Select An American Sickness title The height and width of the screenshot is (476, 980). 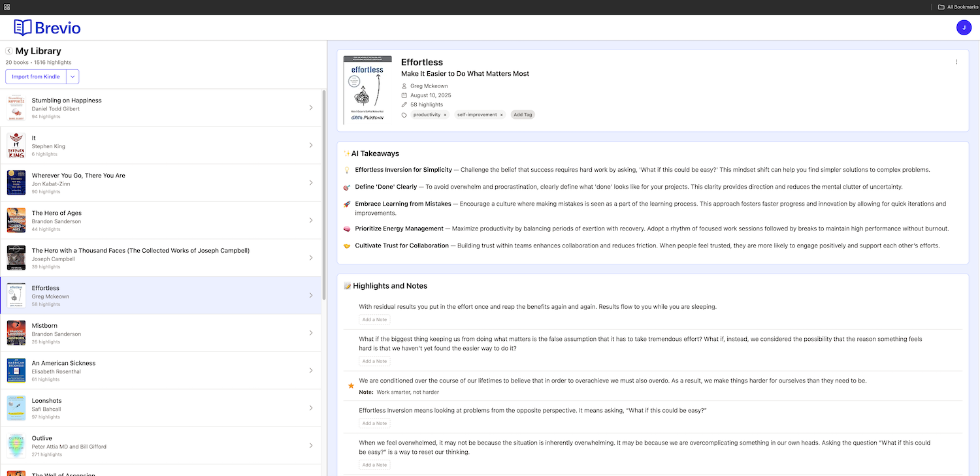63,363
